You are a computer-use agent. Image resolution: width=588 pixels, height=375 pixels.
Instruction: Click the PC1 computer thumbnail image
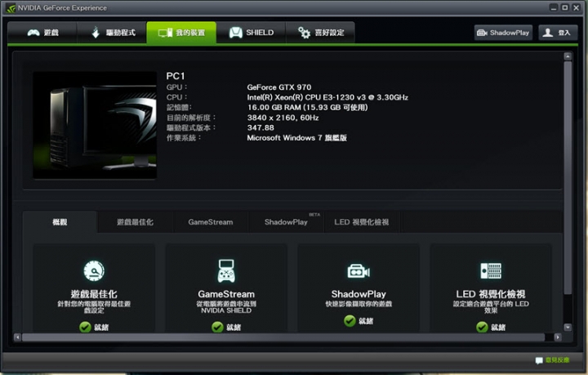[95, 125]
